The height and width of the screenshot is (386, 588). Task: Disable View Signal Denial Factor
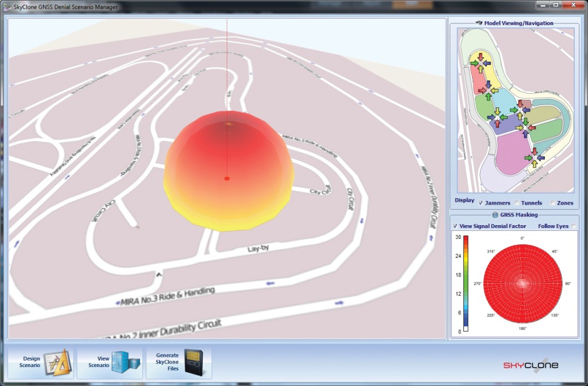(455, 226)
